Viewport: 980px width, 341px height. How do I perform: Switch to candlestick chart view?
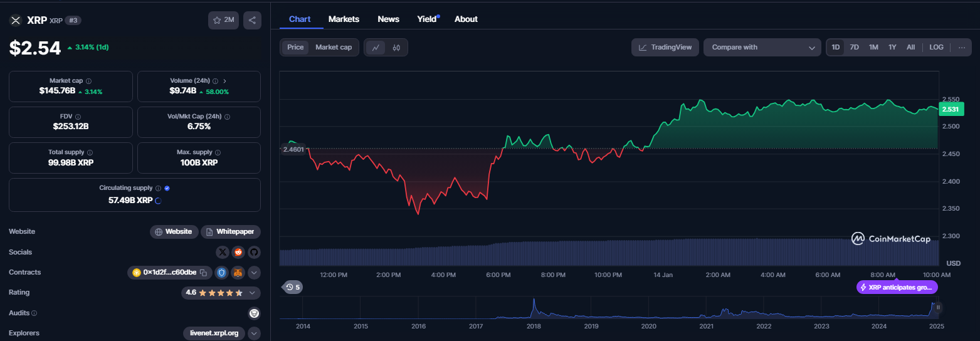point(396,47)
